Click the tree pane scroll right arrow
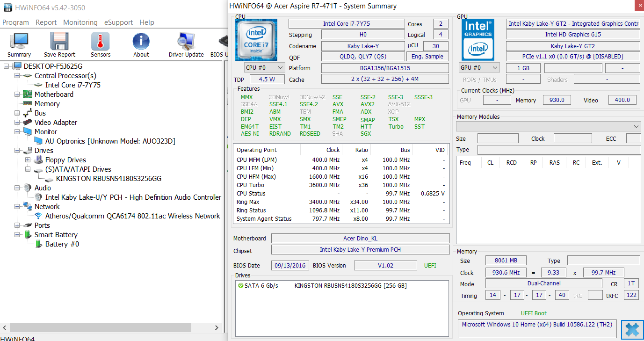 coord(217,328)
